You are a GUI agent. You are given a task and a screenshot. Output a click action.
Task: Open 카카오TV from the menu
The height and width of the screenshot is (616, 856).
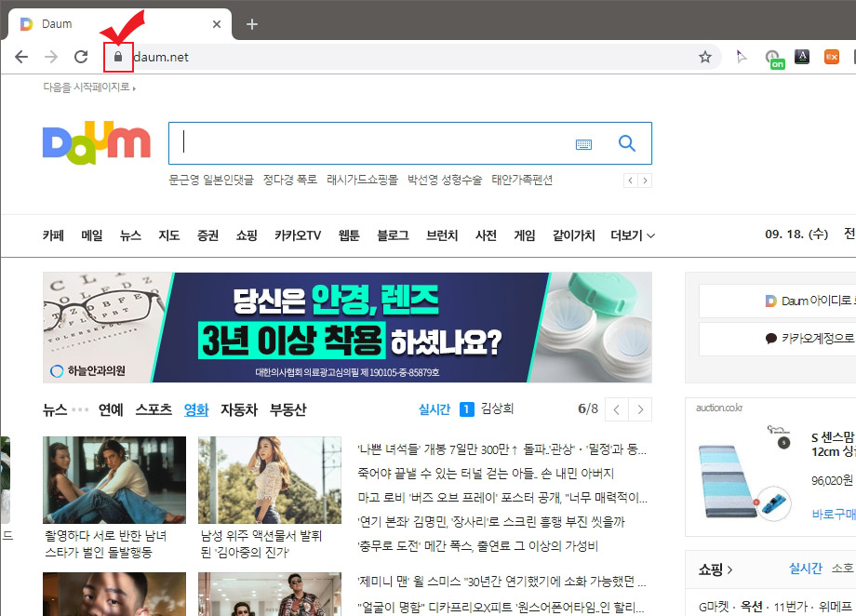[x=298, y=235]
